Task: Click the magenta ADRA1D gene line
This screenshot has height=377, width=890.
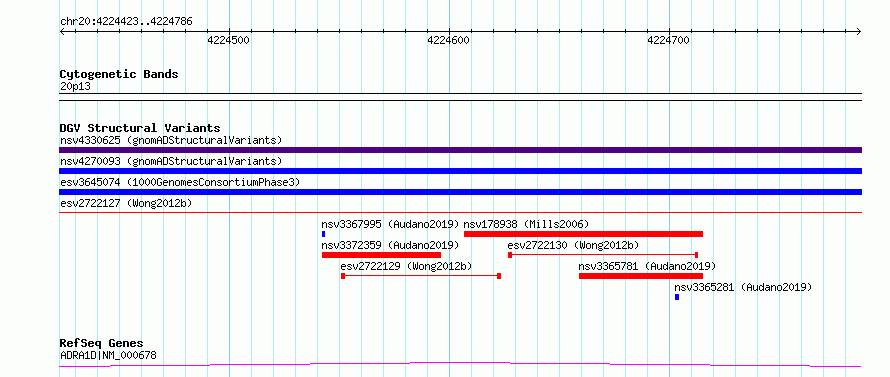Action: [x=460, y=364]
